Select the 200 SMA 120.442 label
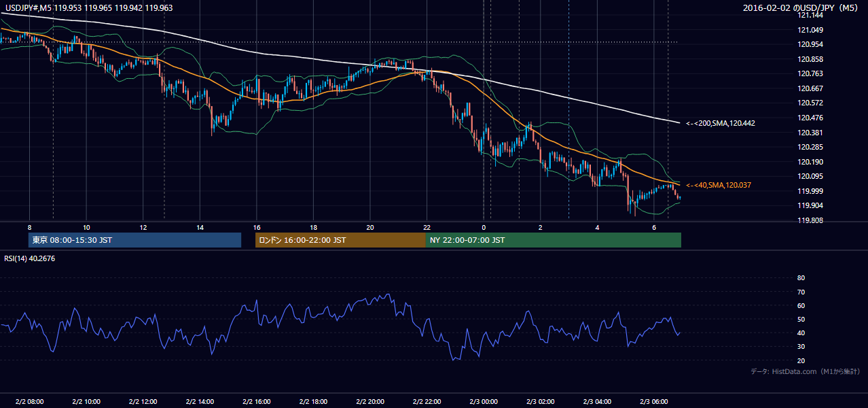 [721, 123]
